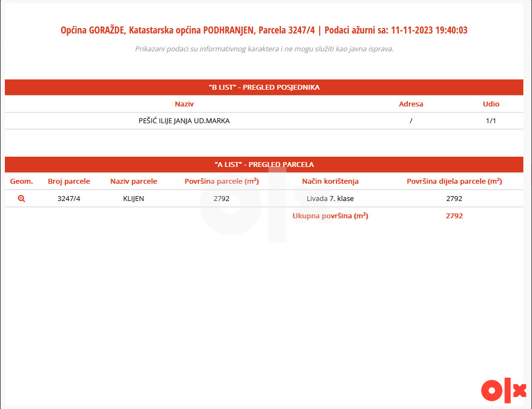
Task: Click the 'Naziv parcele' column header
Action: (134, 181)
